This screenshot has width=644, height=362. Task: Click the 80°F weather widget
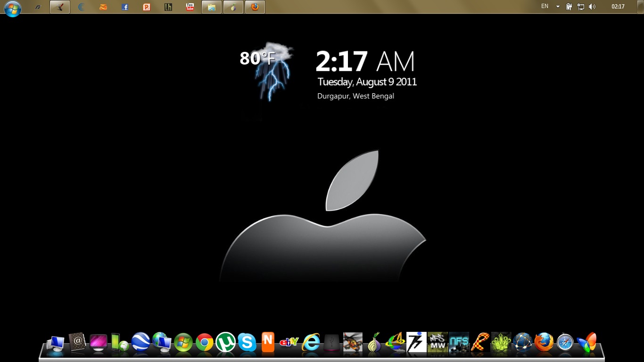pyautogui.click(x=267, y=71)
